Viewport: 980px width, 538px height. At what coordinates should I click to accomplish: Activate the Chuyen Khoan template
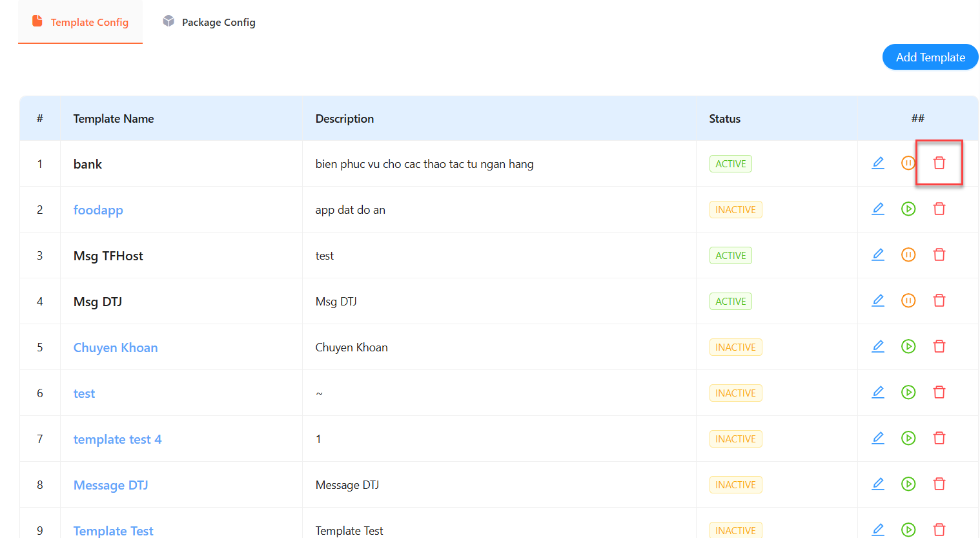coord(908,346)
